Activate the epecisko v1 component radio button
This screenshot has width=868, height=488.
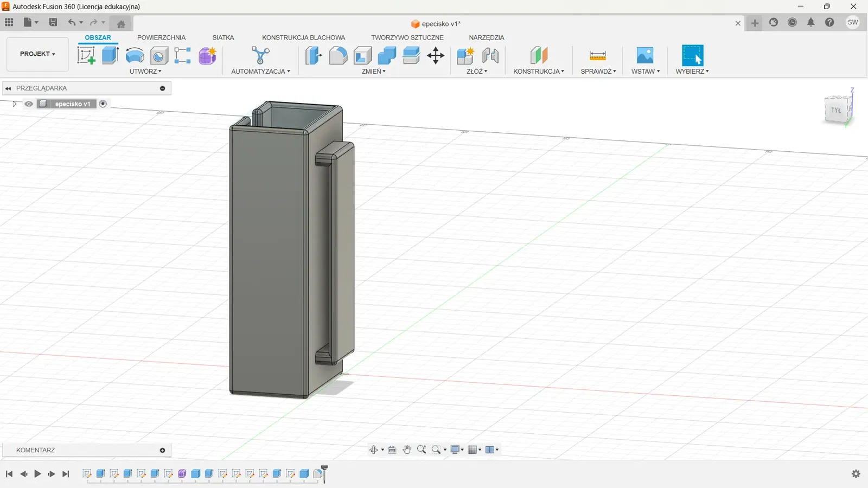pyautogui.click(x=103, y=104)
